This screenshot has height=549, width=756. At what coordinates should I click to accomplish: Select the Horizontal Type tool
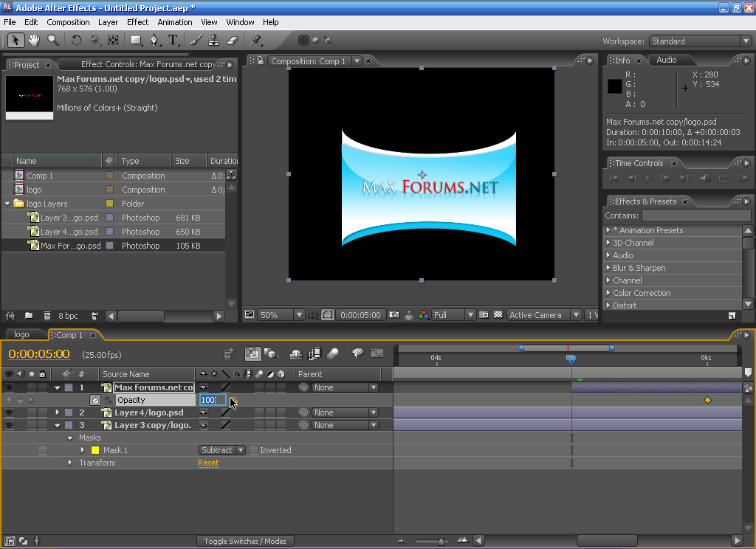[x=173, y=41]
